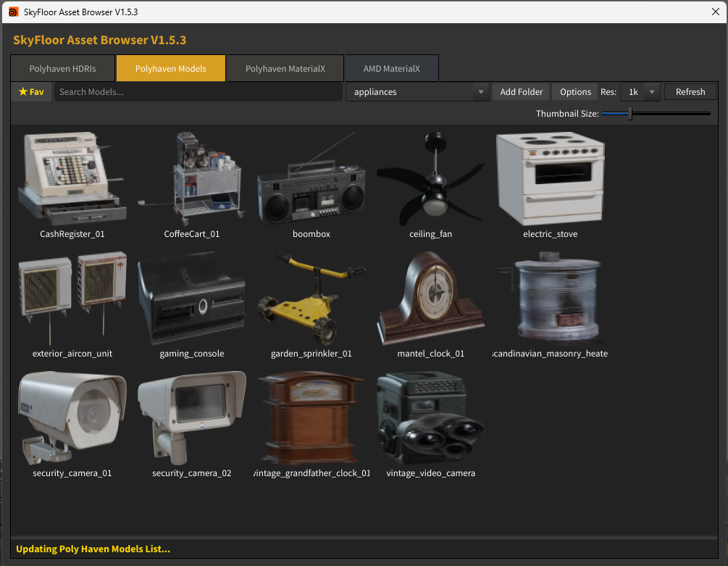Select the CashRegister_01 thumbnail
This screenshot has width=728, height=566.
coord(72,178)
